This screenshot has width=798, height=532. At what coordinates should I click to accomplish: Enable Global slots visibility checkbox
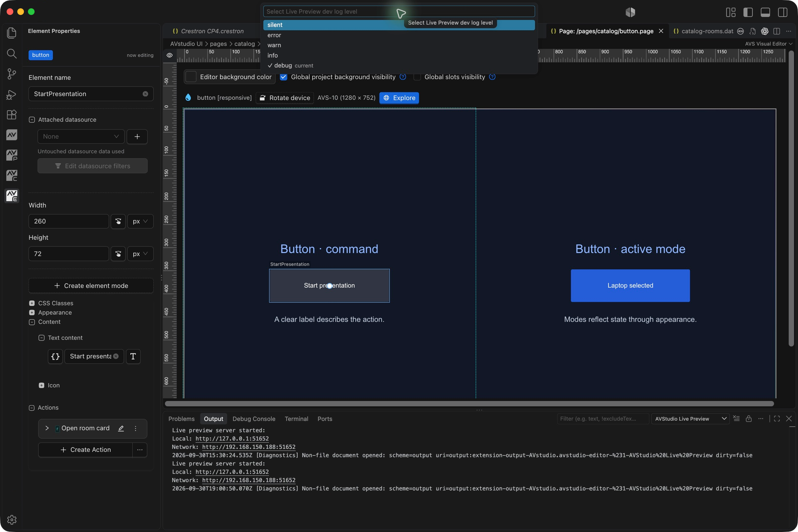[x=417, y=77]
